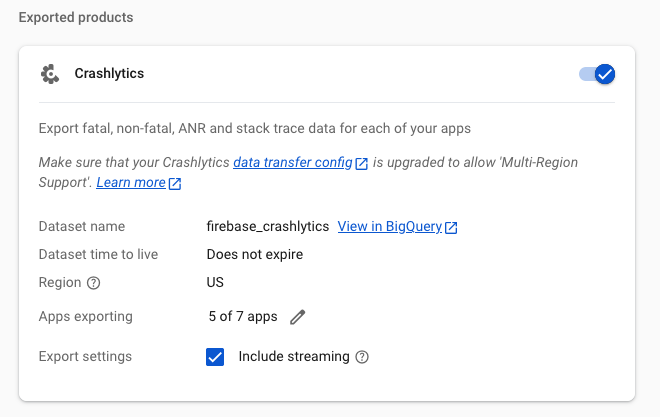Viewport: 660px width, 417px height.
Task: Click the 'Include streaming' label text
Action: (294, 356)
